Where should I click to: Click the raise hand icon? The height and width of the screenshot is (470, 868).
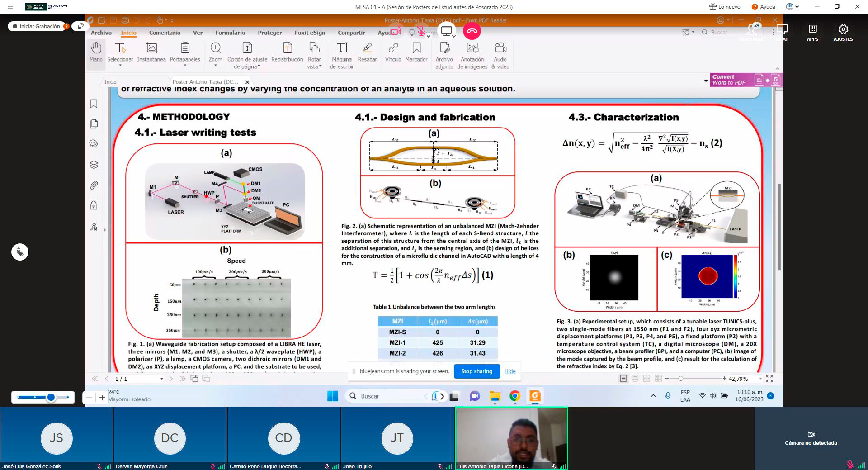coord(20,252)
